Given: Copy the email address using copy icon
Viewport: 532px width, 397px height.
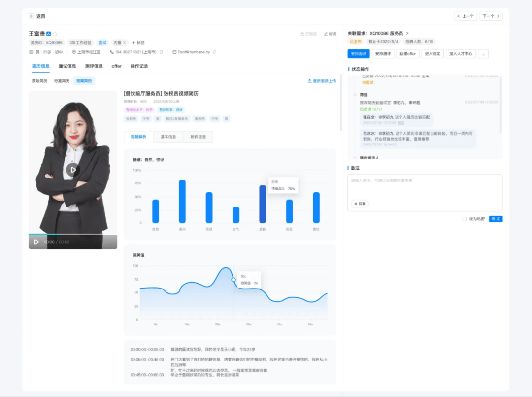Looking at the screenshot, I should tap(214, 52).
